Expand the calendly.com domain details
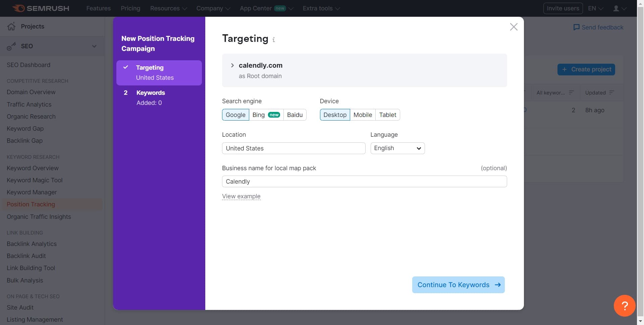Screen dimensions: 644x325 pyautogui.click(x=232, y=65)
